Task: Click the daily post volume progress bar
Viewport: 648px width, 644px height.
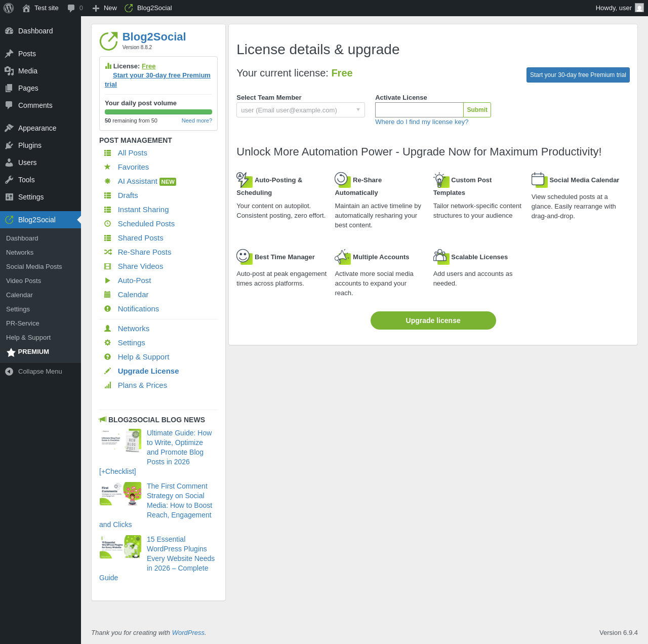Action: pos(158,112)
